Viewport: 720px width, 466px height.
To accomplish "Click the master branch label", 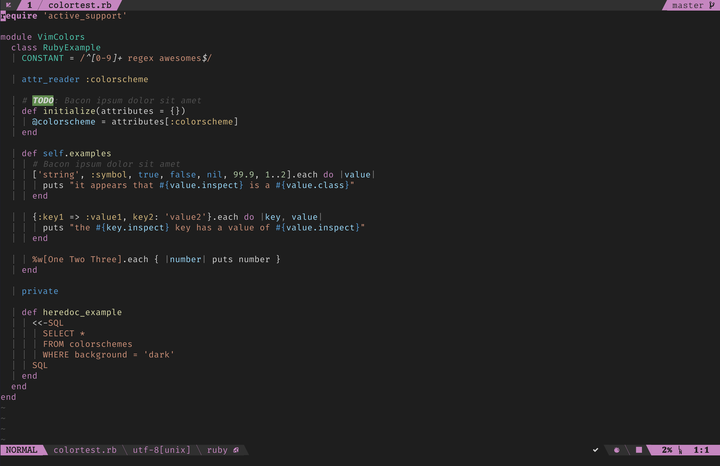I will coord(687,5).
